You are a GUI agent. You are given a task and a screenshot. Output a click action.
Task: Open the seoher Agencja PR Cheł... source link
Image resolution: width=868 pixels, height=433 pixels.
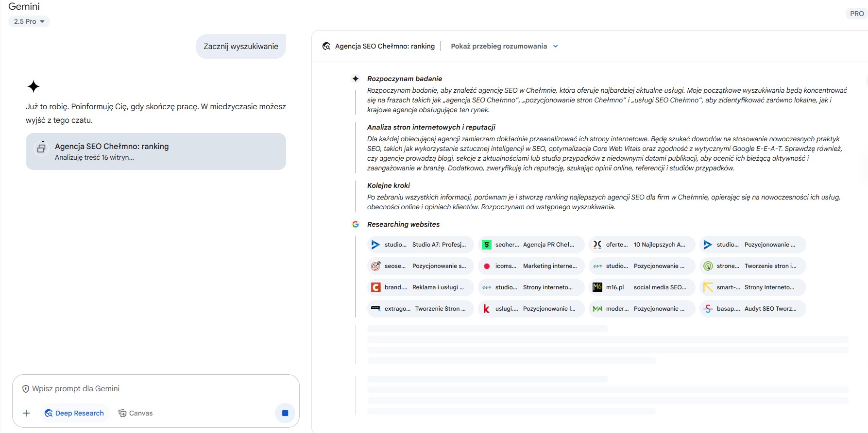click(531, 245)
